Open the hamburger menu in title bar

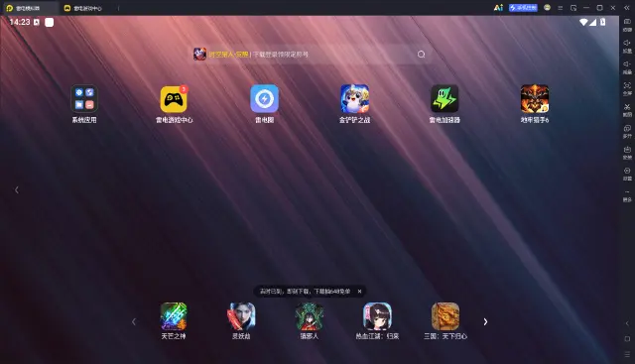tap(560, 8)
